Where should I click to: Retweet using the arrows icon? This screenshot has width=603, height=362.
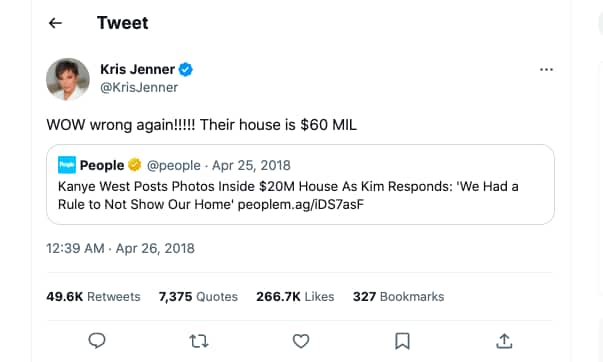(x=199, y=341)
